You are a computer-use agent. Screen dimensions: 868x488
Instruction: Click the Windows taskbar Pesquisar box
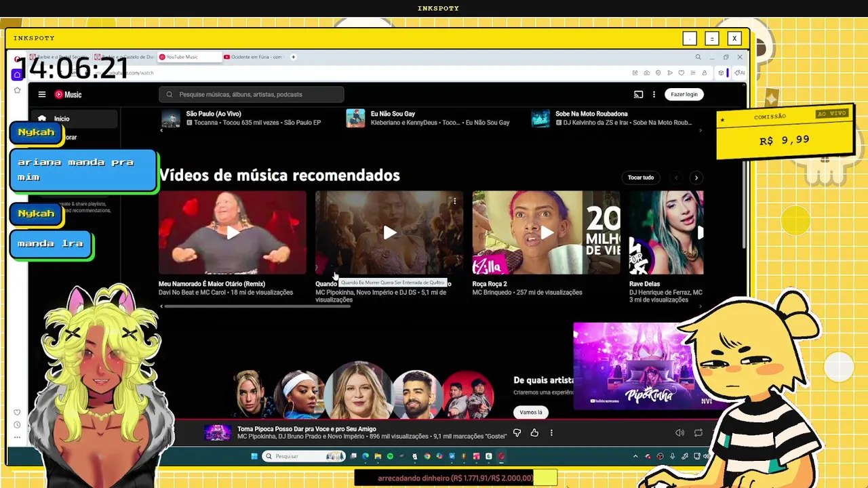point(304,456)
